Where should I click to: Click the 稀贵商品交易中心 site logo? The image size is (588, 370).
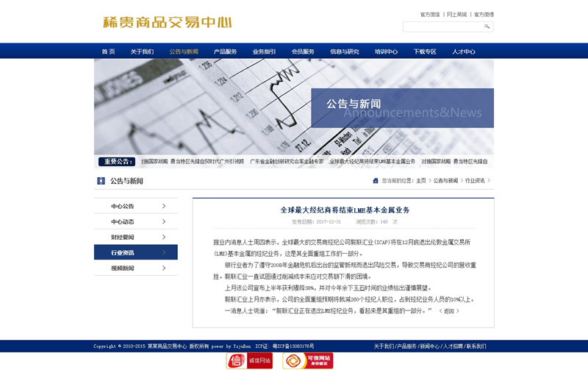168,21
